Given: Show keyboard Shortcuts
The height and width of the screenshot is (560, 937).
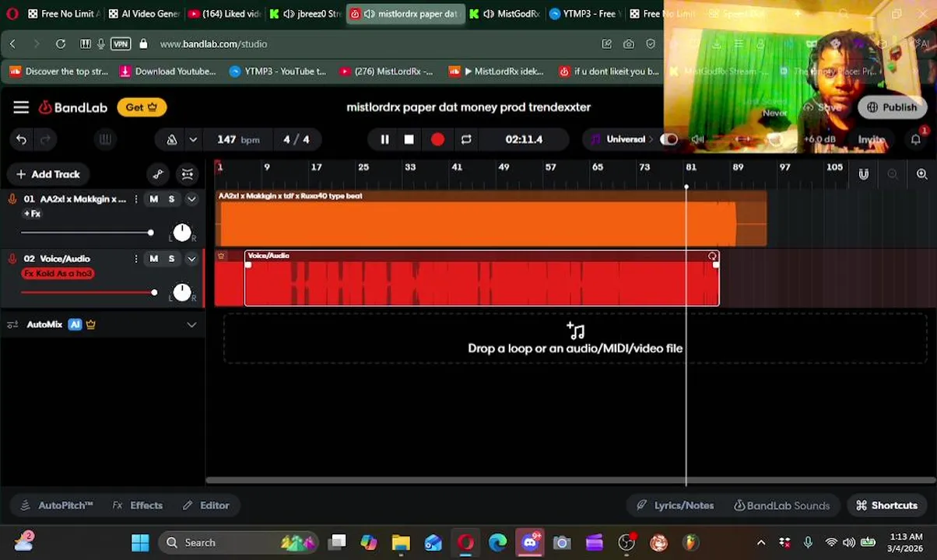Looking at the screenshot, I should 886,506.
